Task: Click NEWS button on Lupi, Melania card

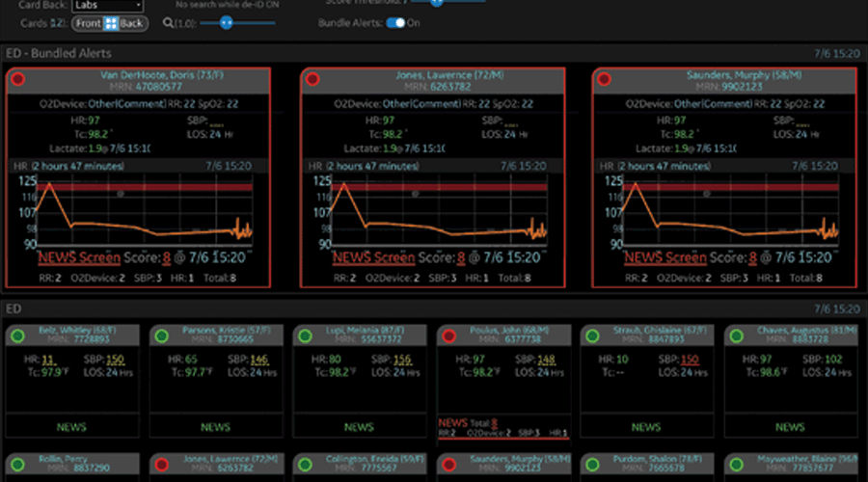Action: tap(359, 427)
